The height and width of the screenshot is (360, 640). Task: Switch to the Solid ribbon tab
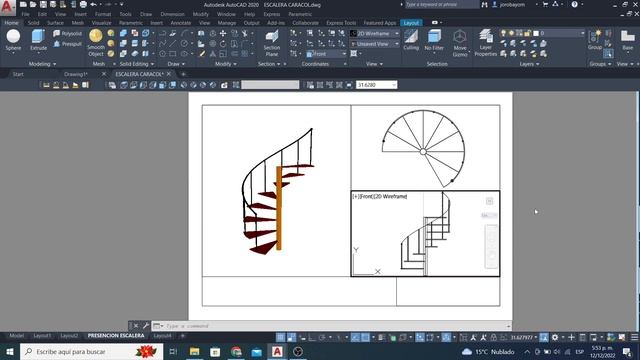click(33, 23)
